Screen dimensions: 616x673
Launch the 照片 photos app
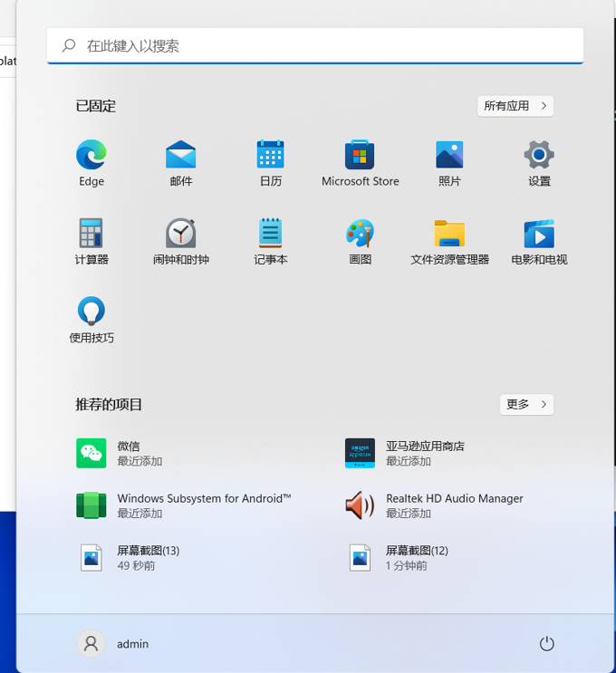click(449, 155)
